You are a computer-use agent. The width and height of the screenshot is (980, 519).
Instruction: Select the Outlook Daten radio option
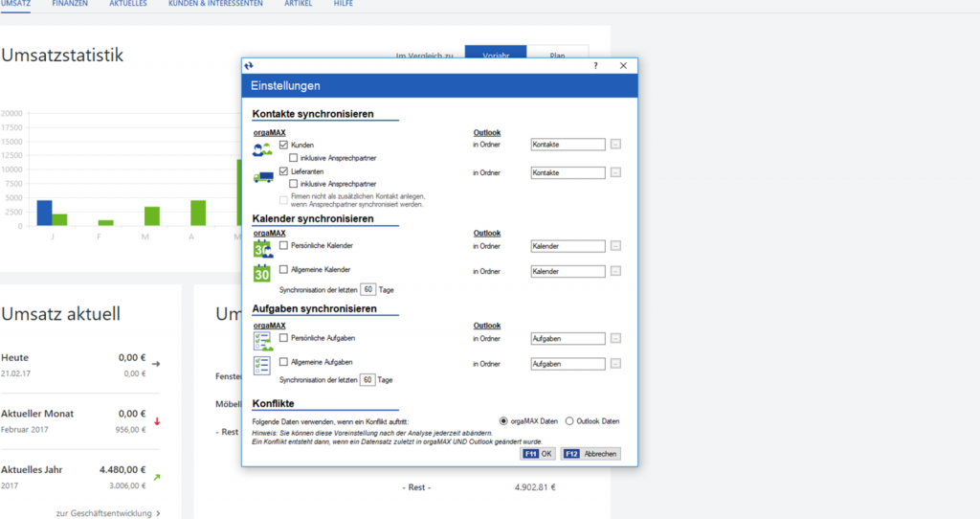(569, 420)
